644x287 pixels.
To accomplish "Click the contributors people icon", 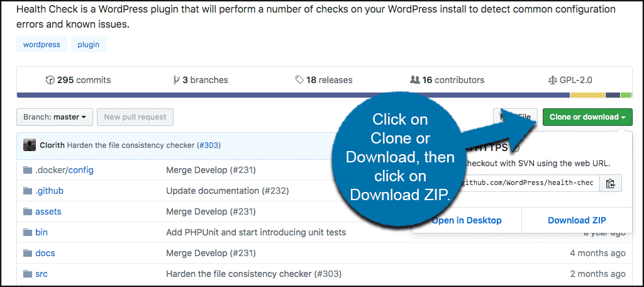I will point(415,80).
